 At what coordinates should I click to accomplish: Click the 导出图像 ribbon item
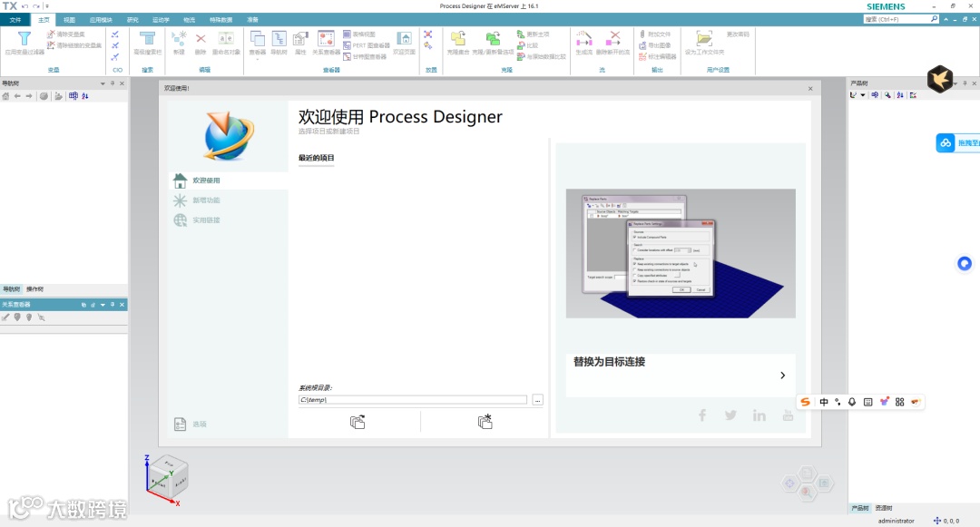coord(655,45)
